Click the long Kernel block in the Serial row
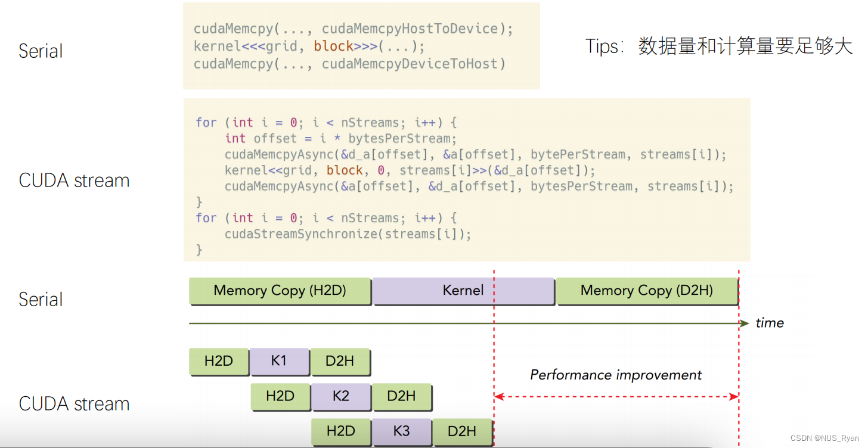868x448 pixels. pyautogui.click(x=464, y=291)
